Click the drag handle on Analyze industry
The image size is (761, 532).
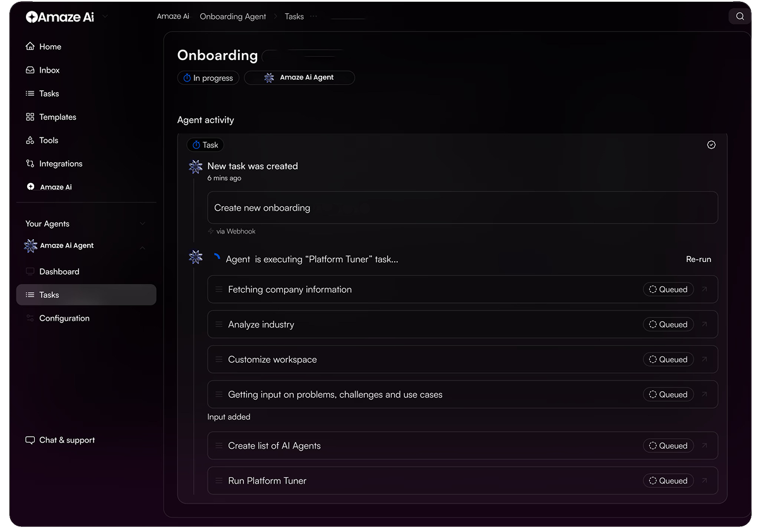point(219,324)
